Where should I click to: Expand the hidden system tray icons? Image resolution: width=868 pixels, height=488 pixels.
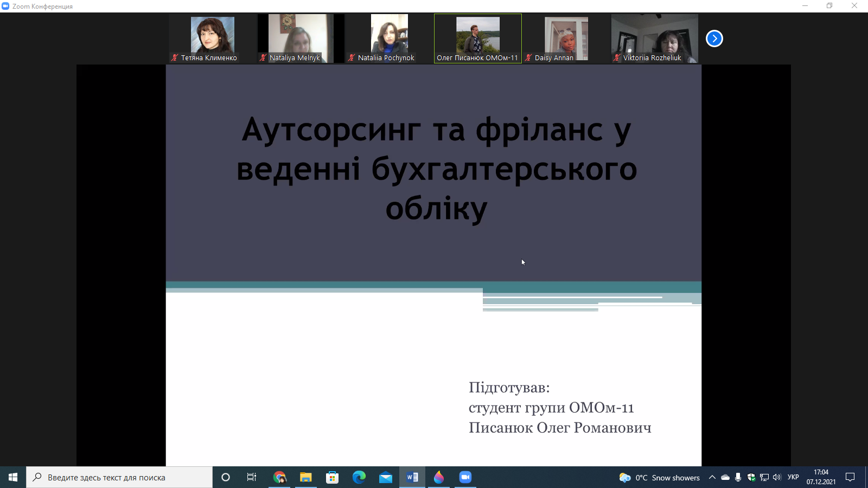(712, 477)
